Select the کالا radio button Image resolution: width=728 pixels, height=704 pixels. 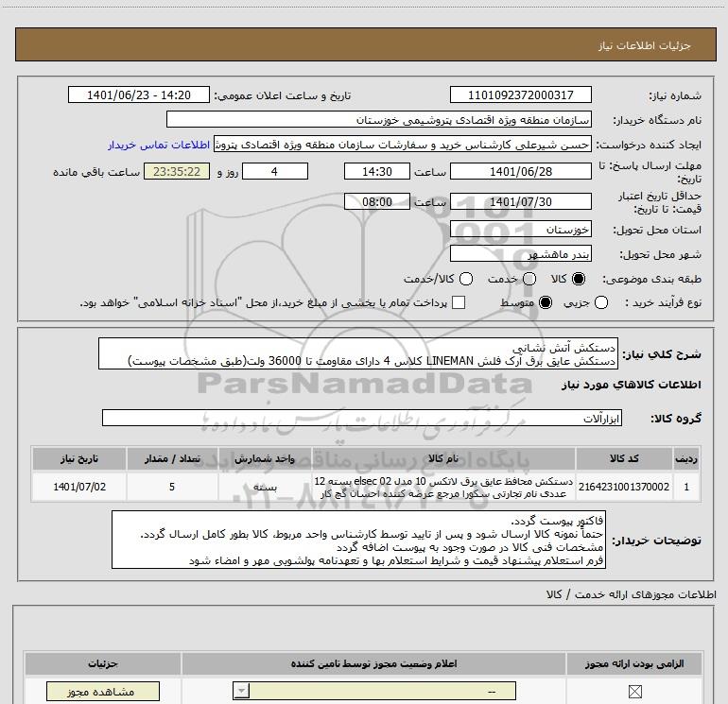579,279
